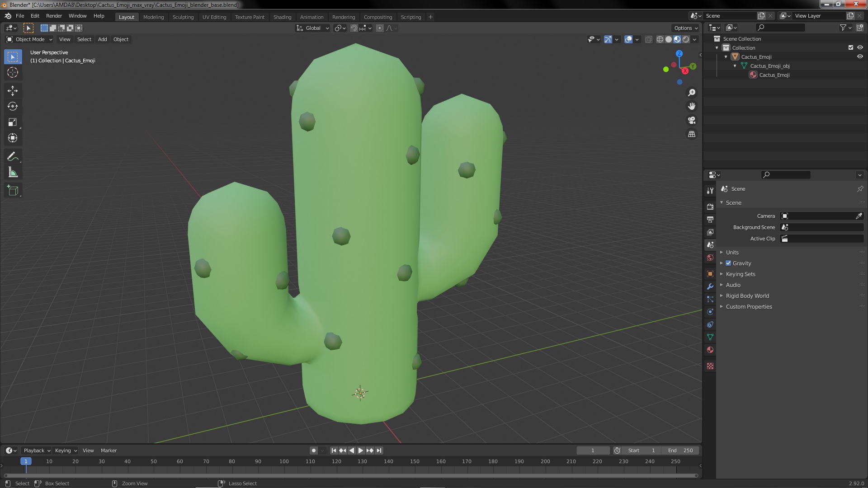
Task: Expand the Custom Properties panel
Action: (749, 306)
